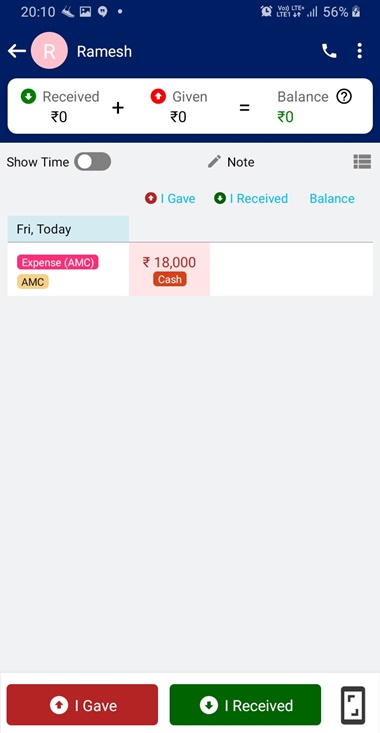Tap the alarm icon in status bar
Screen dimensions: 380x733
click(x=266, y=12)
